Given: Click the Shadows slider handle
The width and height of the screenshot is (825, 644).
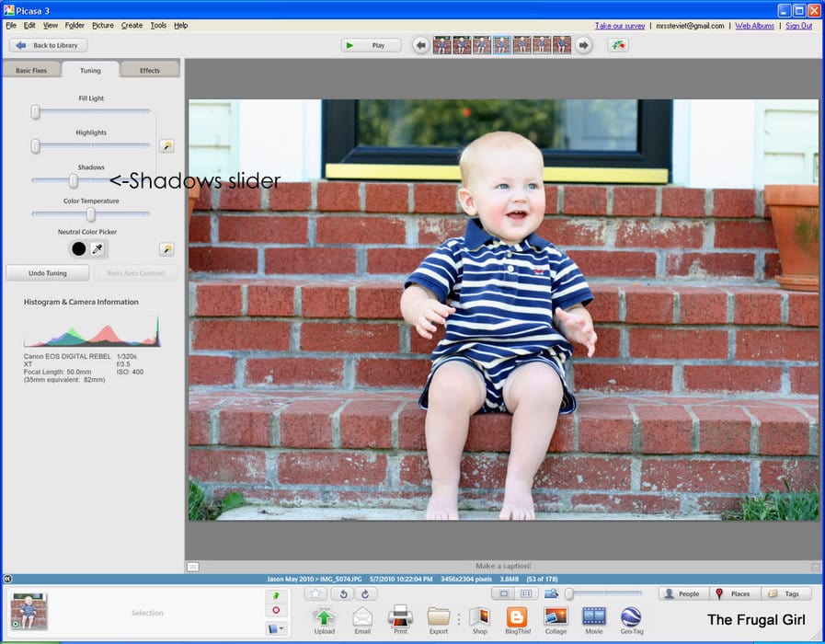Looking at the screenshot, I should click(x=73, y=181).
